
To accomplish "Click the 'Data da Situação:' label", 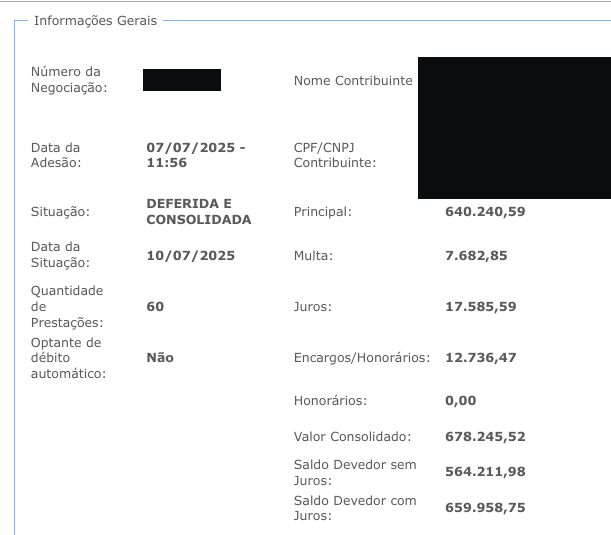I will click(x=60, y=254).
